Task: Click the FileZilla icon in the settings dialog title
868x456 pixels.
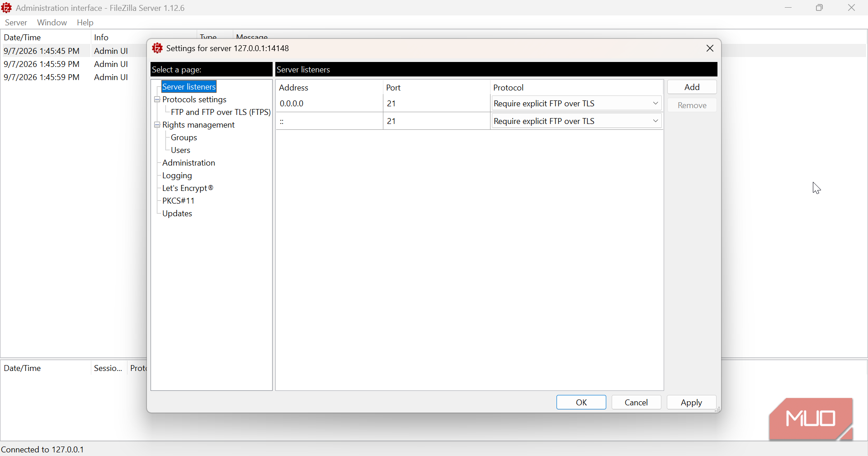Action: tap(157, 48)
